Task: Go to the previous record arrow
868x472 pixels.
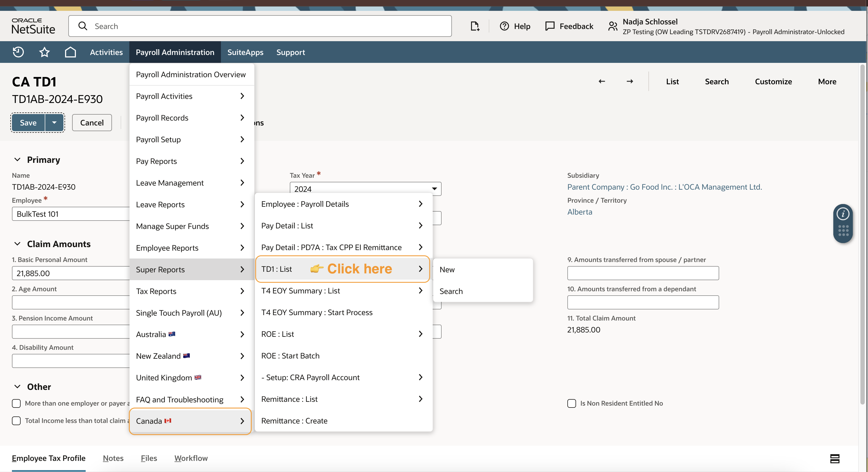Action: click(x=602, y=82)
